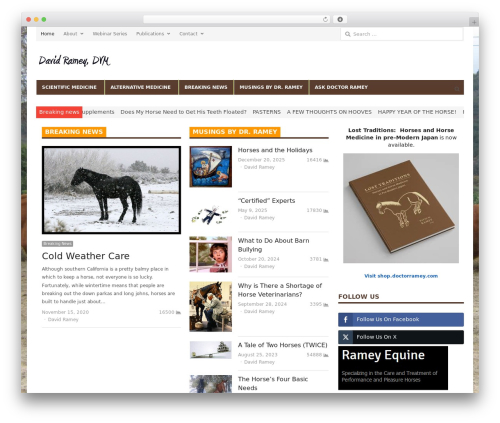This screenshot has height=423, width=500.
Task: Click David Ramey author under Horses and Holidays
Action: (259, 167)
